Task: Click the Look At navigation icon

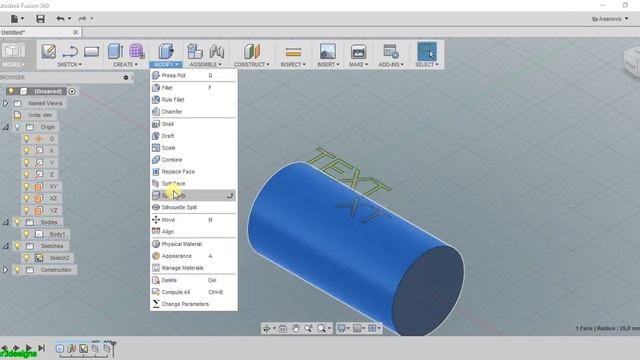Action: [x=282, y=329]
